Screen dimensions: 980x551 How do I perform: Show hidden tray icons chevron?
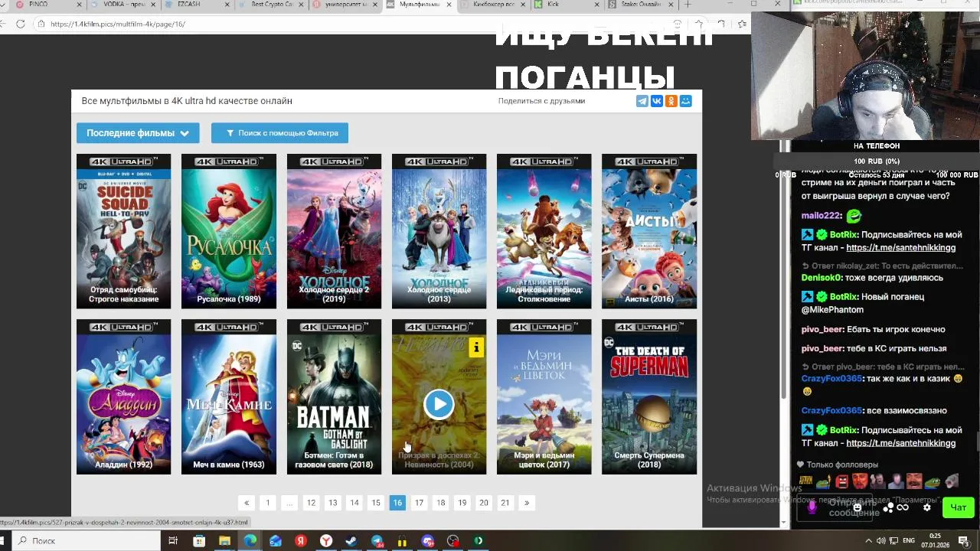(x=868, y=541)
